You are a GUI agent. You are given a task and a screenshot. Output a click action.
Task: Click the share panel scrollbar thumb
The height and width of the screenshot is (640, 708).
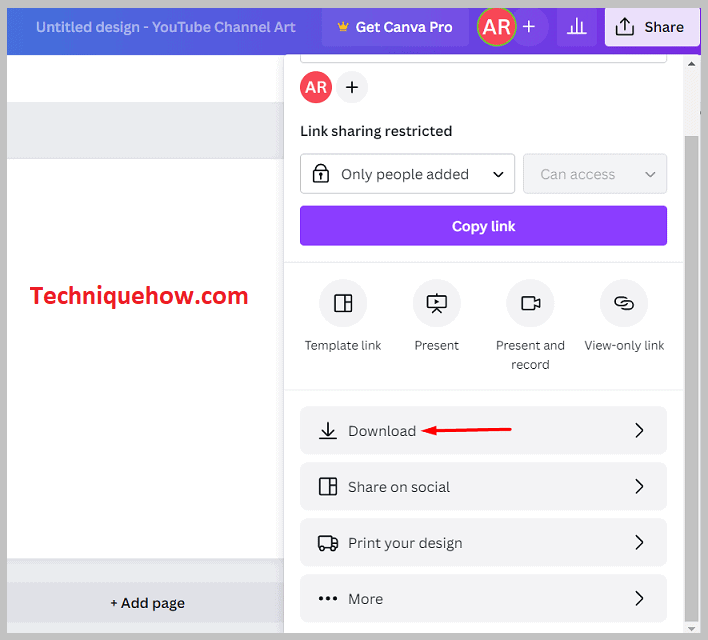[691, 378]
